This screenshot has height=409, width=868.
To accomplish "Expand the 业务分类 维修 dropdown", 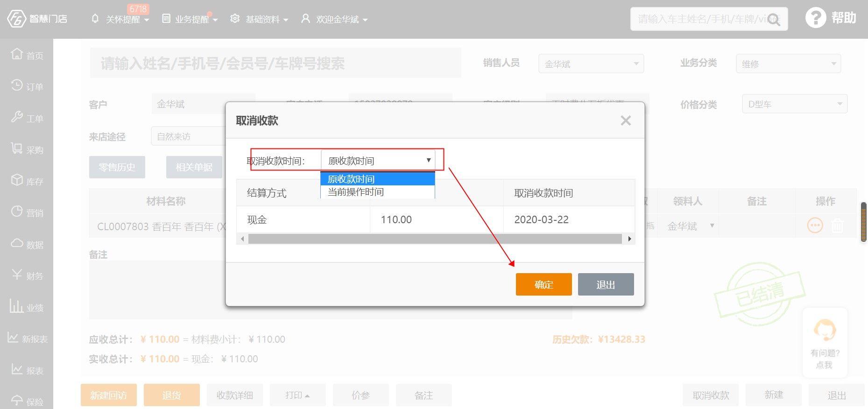I will (788, 63).
